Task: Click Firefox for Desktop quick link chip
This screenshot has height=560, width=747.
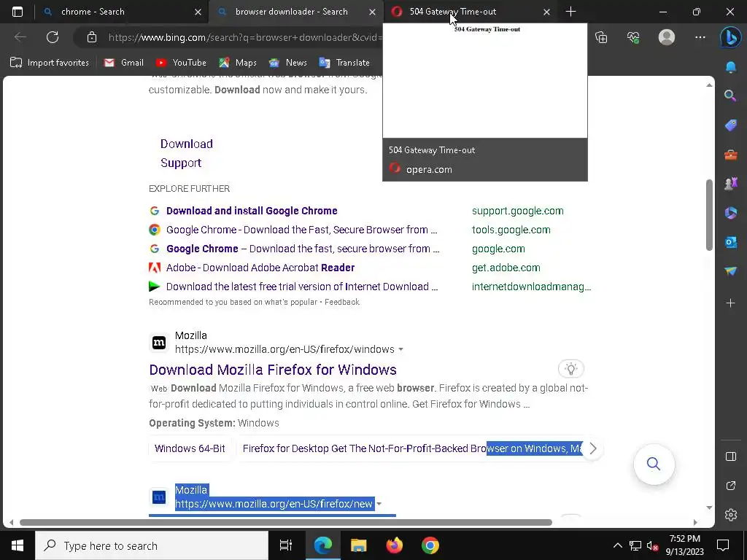Action: point(413,448)
